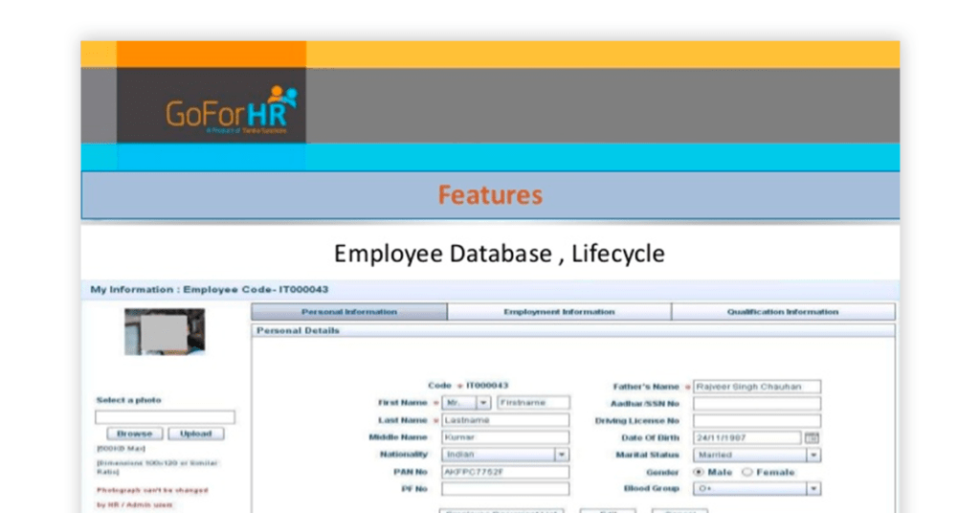980x513 pixels.
Task: Click the PAN No input field
Action: [x=505, y=472]
